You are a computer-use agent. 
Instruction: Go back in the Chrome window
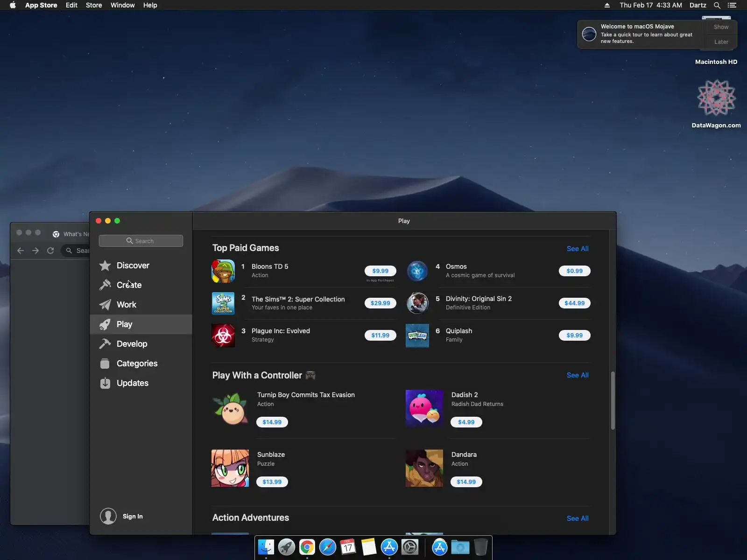point(21,251)
